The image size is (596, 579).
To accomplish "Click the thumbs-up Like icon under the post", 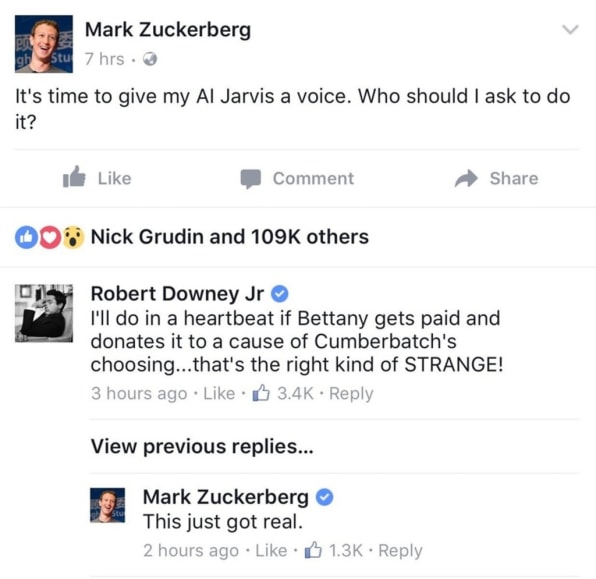I will coord(74,177).
